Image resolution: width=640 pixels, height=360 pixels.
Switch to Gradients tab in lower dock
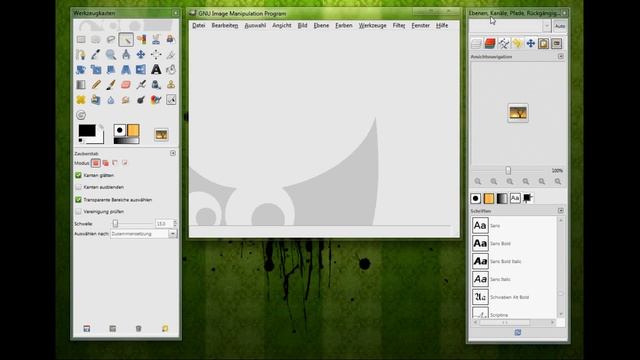click(x=502, y=198)
